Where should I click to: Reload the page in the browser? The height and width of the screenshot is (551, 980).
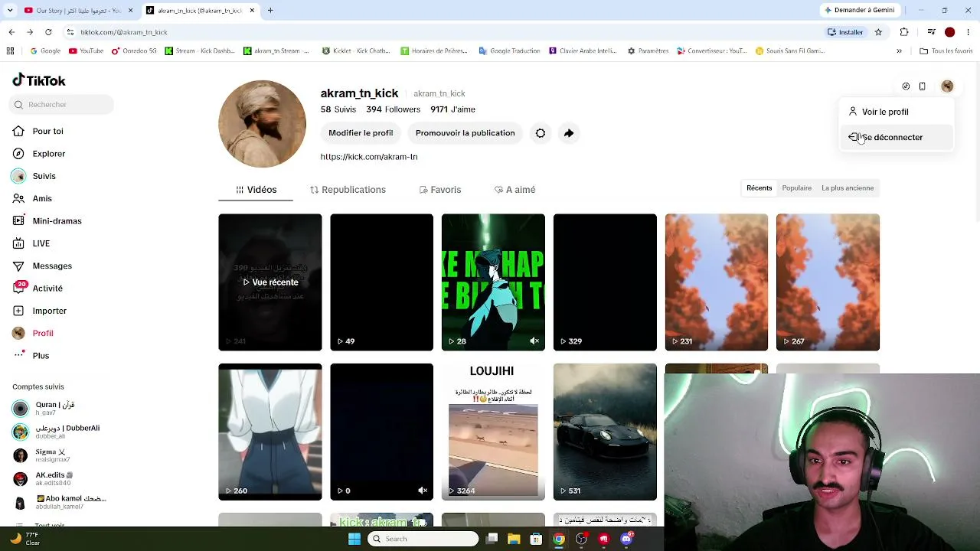48,32
